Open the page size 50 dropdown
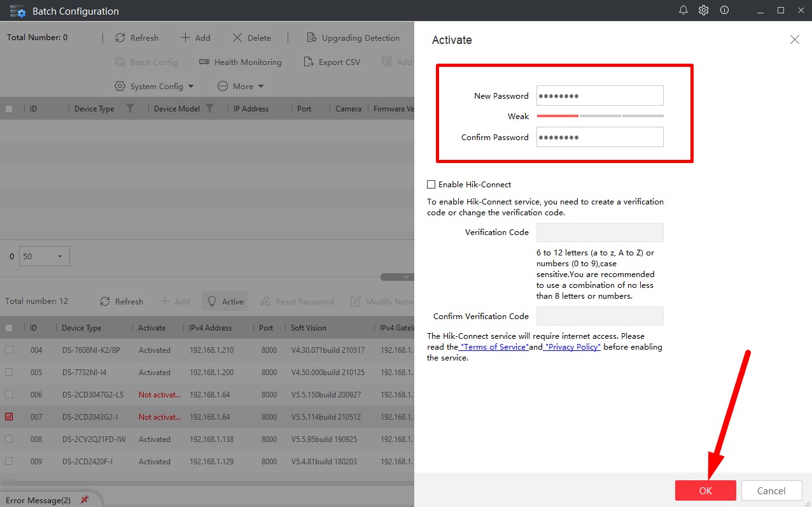The image size is (812, 507). [x=45, y=256]
